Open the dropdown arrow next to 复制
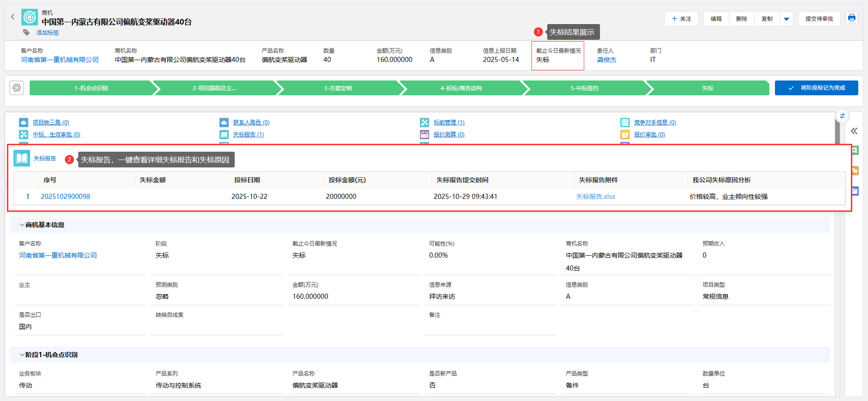 (786, 19)
